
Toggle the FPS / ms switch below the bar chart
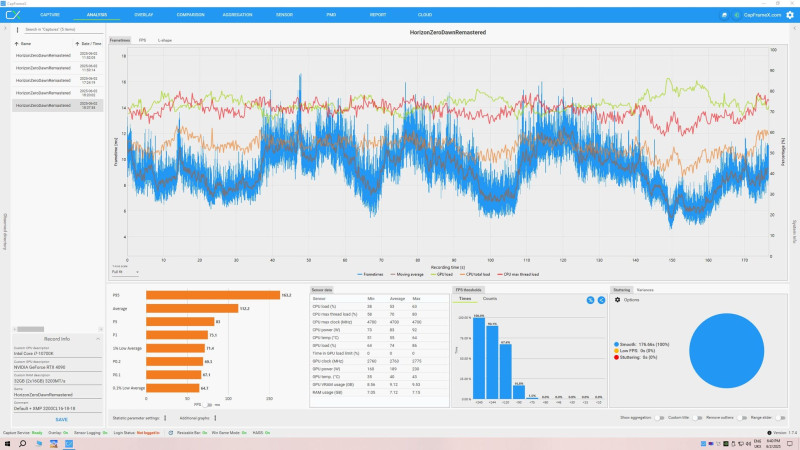coord(207,405)
